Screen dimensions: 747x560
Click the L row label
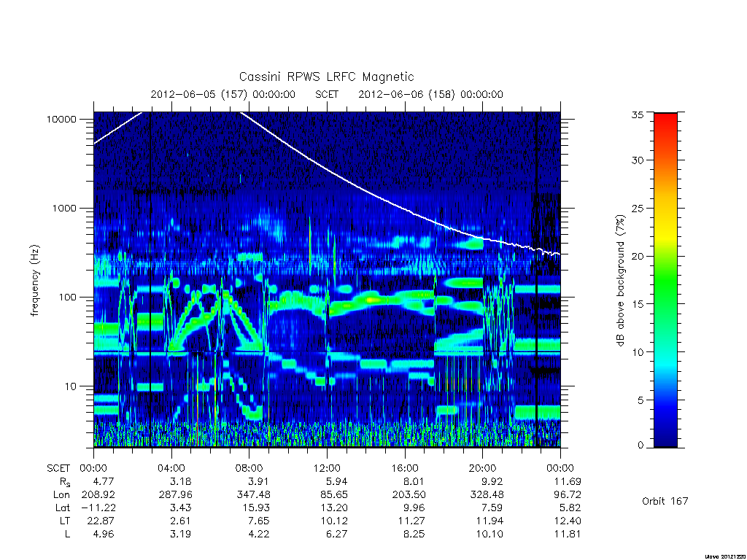coord(67,534)
